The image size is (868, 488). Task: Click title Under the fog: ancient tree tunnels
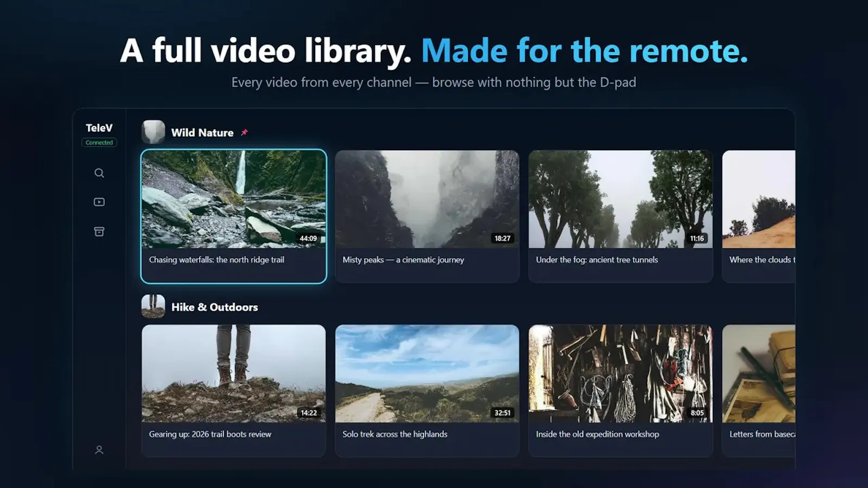pyautogui.click(x=597, y=260)
